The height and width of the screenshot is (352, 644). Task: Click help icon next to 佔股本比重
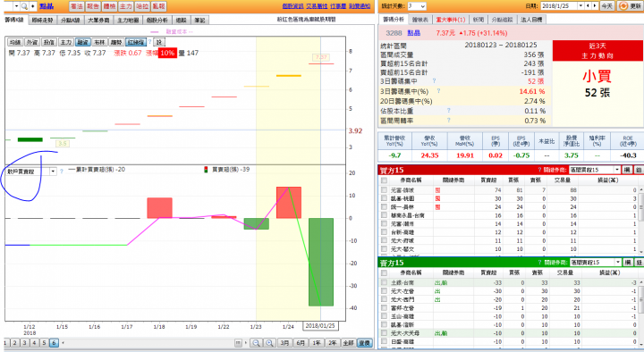coord(448,111)
